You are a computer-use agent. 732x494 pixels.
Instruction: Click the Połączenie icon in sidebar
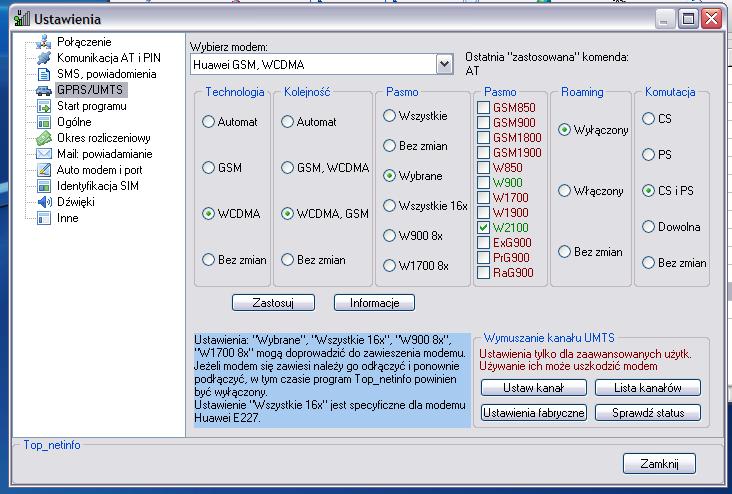[43, 42]
